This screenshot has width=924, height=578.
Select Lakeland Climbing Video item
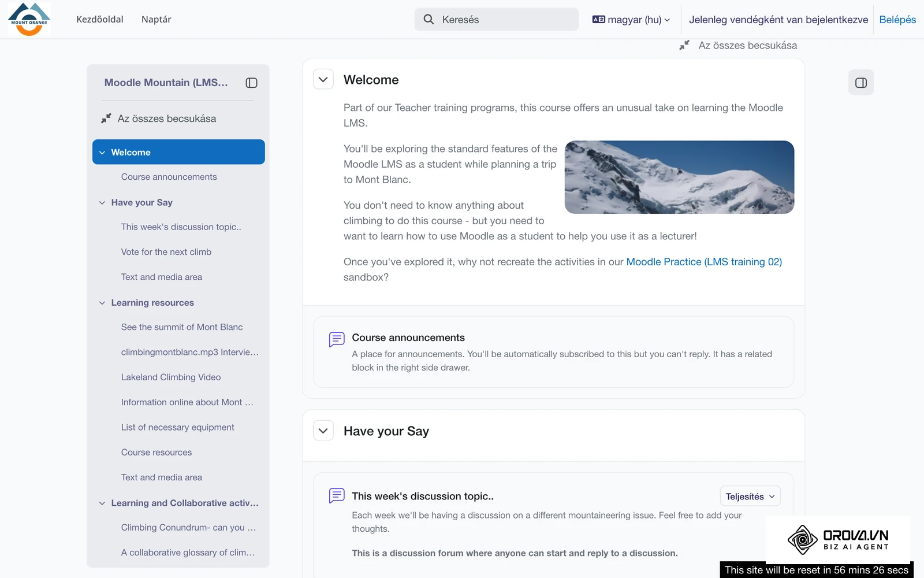171,377
